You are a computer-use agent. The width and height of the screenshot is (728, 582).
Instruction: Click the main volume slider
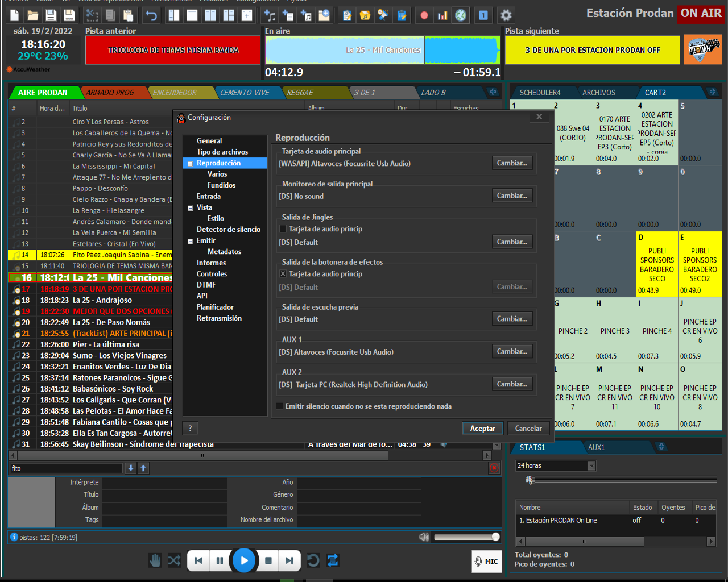tap(466, 537)
